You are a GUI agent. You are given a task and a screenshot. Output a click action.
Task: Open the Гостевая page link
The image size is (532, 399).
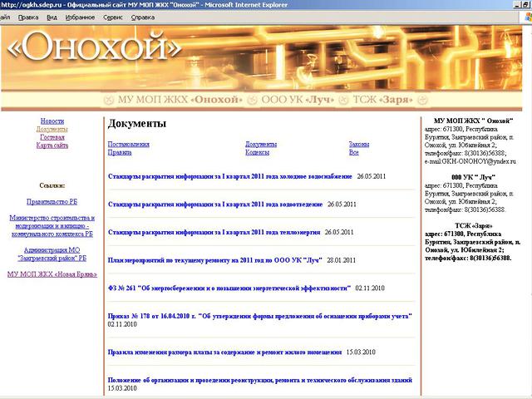pyautogui.click(x=52, y=137)
